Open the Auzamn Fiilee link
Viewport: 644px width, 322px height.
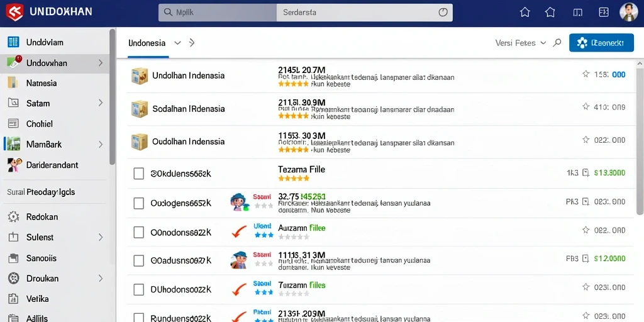[x=301, y=228]
